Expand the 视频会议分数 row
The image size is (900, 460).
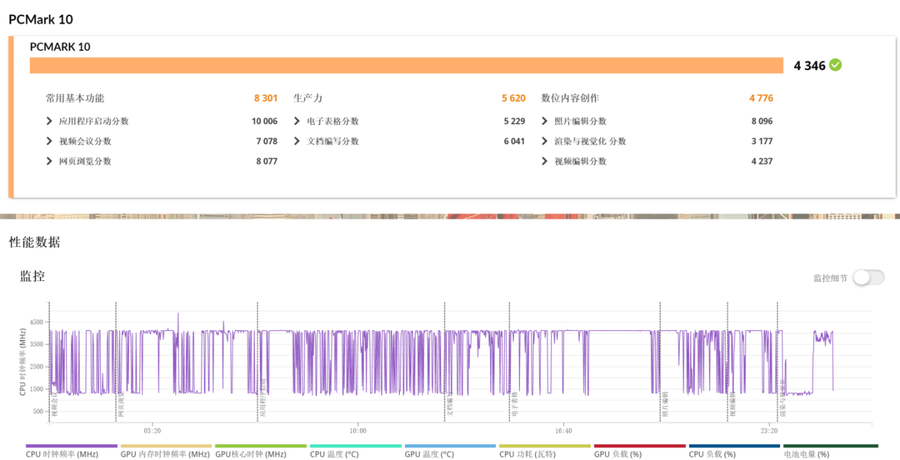pos(50,141)
